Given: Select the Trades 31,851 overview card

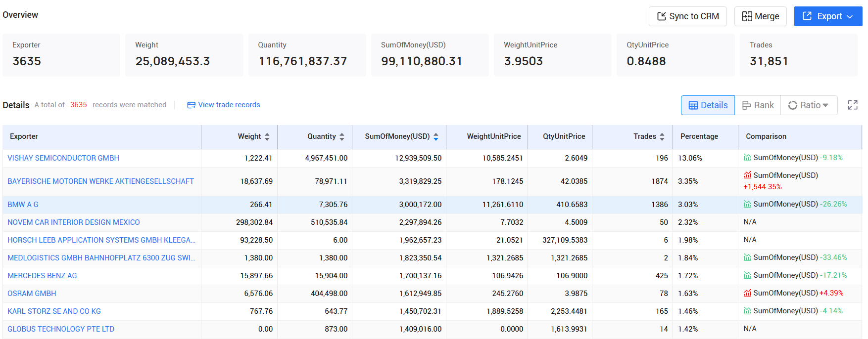Looking at the screenshot, I should 799,55.
